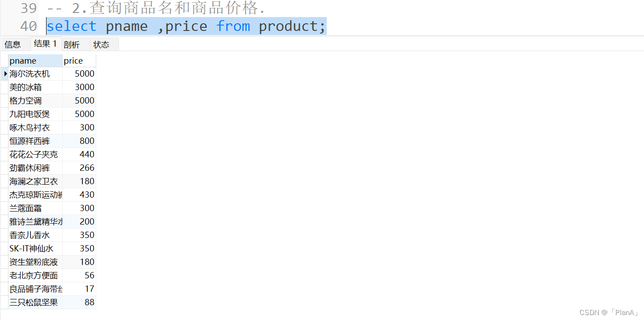Click the comment on line 39

point(156,8)
